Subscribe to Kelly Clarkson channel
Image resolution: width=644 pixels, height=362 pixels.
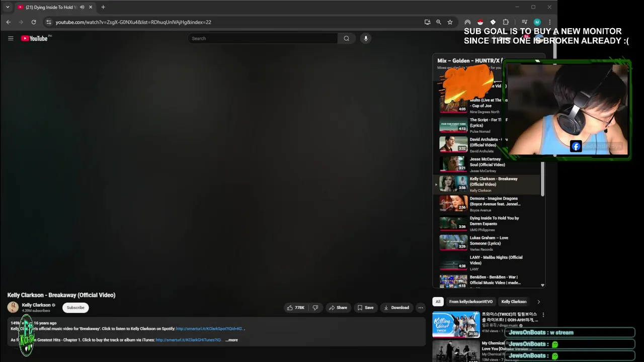tap(75, 308)
